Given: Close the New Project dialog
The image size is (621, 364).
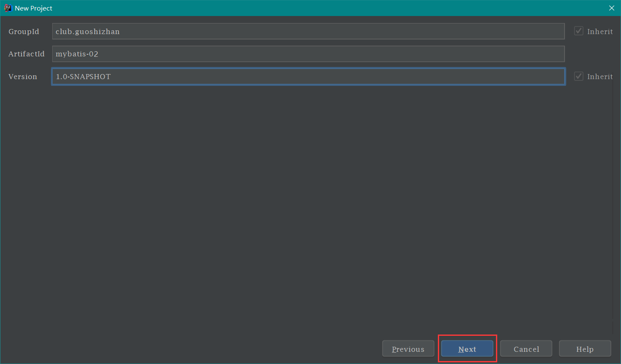Looking at the screenshot, I should tap(611, 8).
